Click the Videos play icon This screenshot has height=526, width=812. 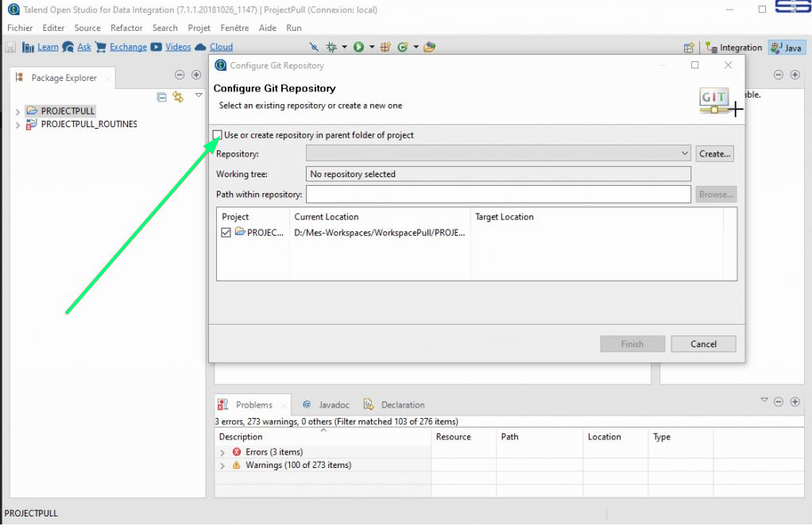coord(156,47)
